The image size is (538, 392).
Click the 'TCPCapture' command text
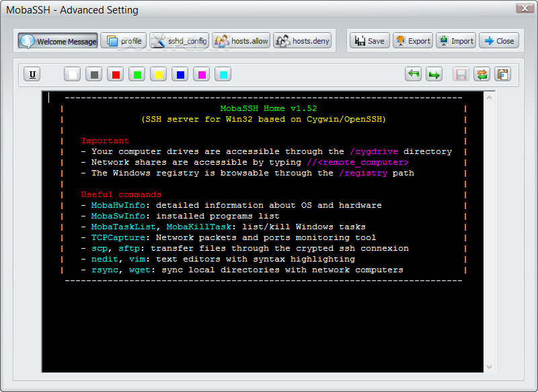pos(118,237)
